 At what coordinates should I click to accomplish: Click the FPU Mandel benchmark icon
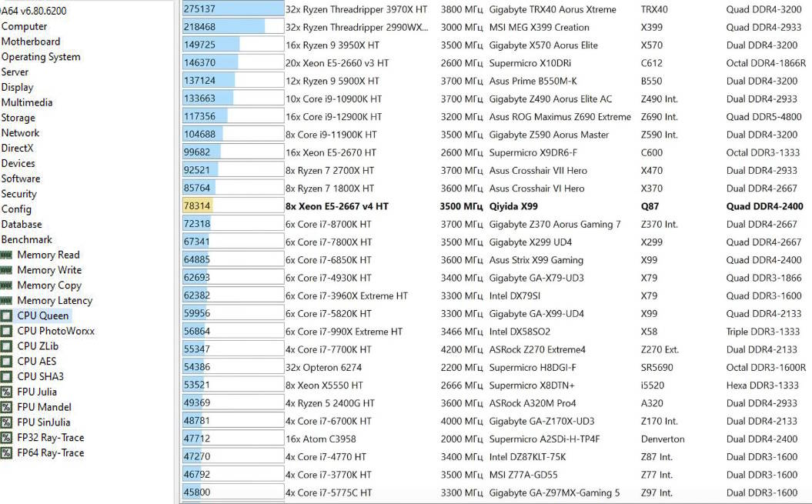pos(6,407)
